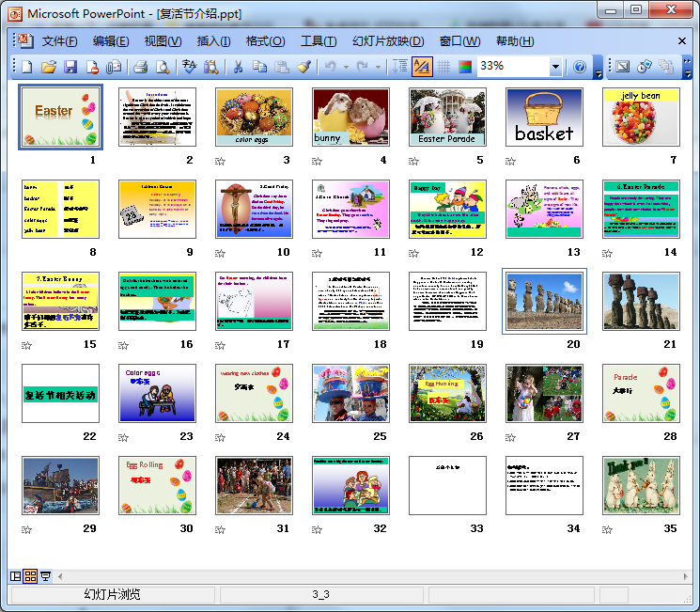Image resolution: width=700 pixels, height=612 pixels.
Task: Open the 工具(T) menu
Action: [319, 41]
